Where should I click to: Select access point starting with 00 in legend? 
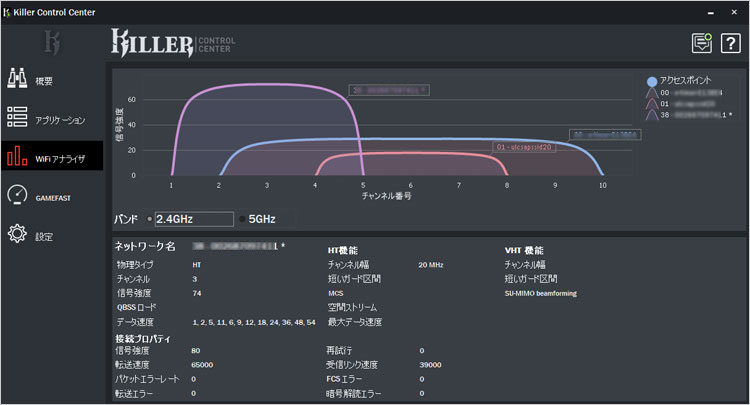click(685, 93)
